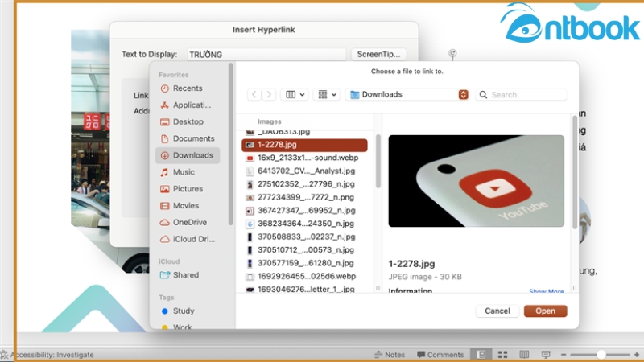Click the Open button
The width and height of the screenshot is (644, 362).
click(545, 311)
